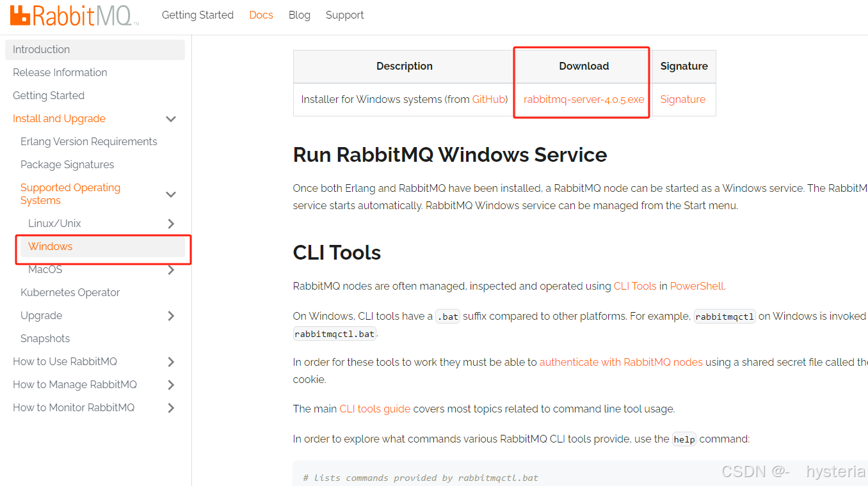The width and height of the screenshot is (868, 486).
Task: Expand the MacOS section
Action: [171, 269]
